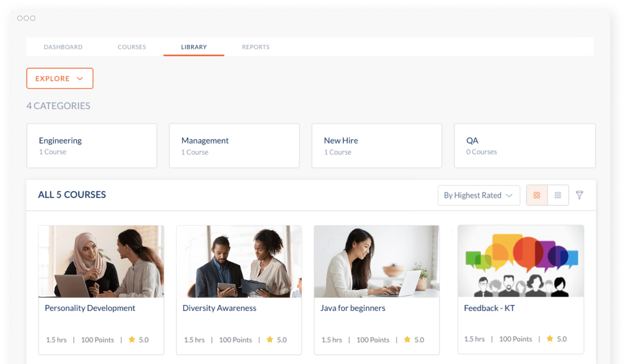626x364 pixels.
Task: Click the Personality Development star rating icon
Action: pos(132,340)
